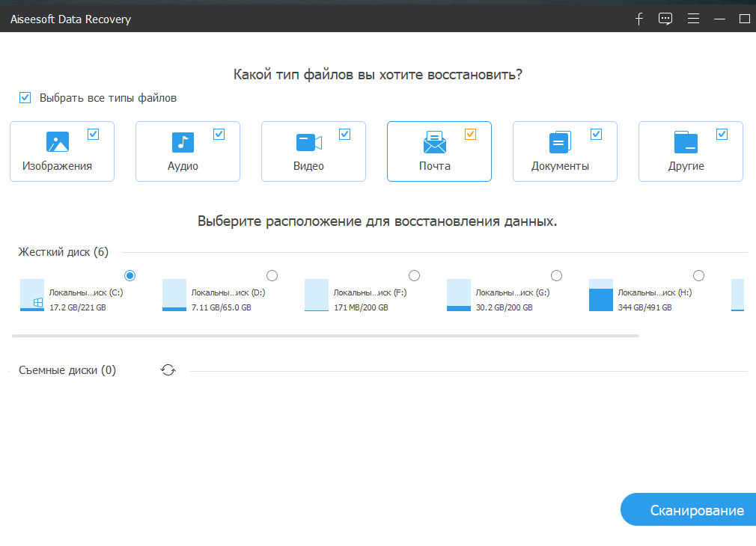Image resolution: width=756 pixels, height=546 pixels.
Task: Select the C: drive radio button
Action: [129, 276]
